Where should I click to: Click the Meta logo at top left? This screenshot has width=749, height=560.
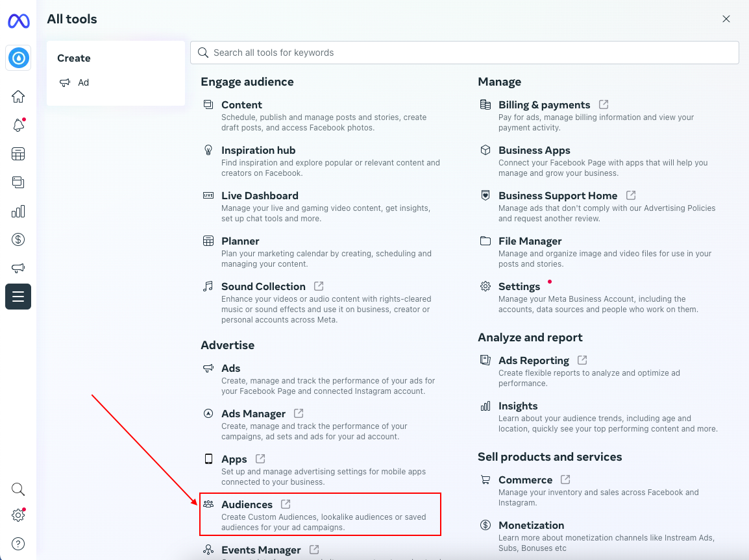click(18, 21)
